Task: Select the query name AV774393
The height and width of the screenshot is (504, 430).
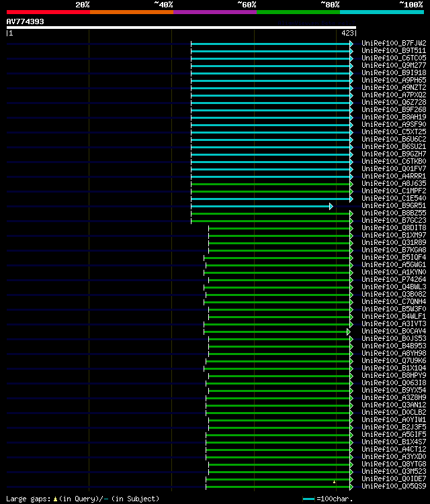Action: (25, 21)
